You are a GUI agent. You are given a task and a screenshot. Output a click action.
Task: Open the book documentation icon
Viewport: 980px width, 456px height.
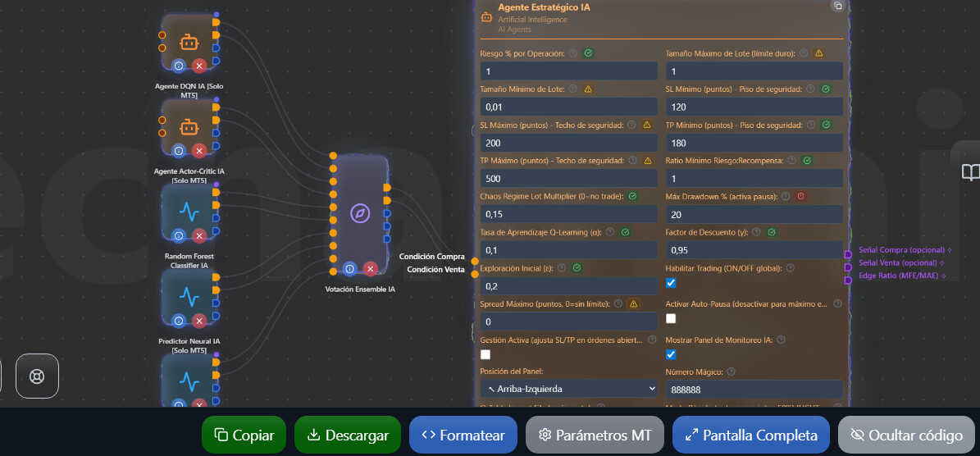pyautogui.click(x=970, y=172)
